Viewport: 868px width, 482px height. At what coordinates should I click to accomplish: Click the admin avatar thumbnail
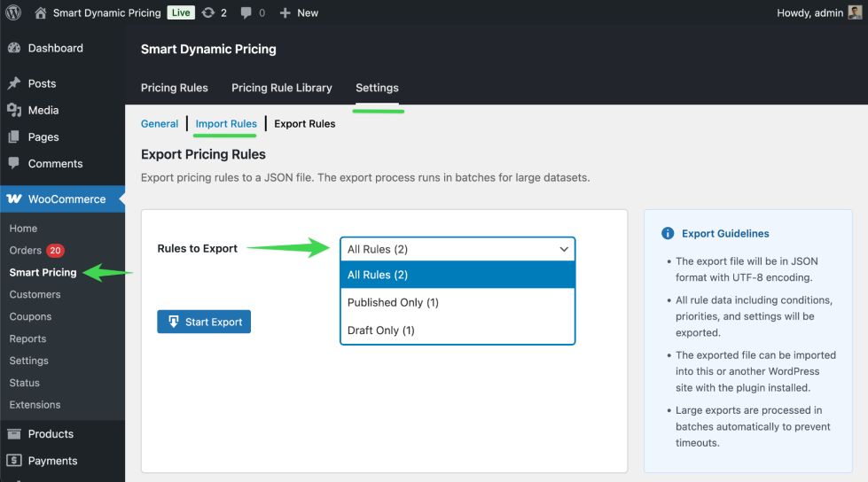(855, 12)
